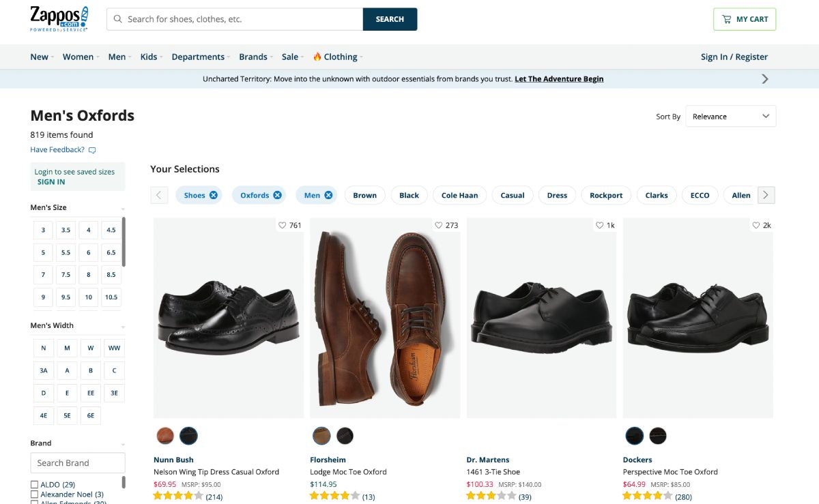Tick the Alexander Noel brand checkbox
Image resolution: width=819 pixels, height=504 pixels.
click(x=34, y=494)
